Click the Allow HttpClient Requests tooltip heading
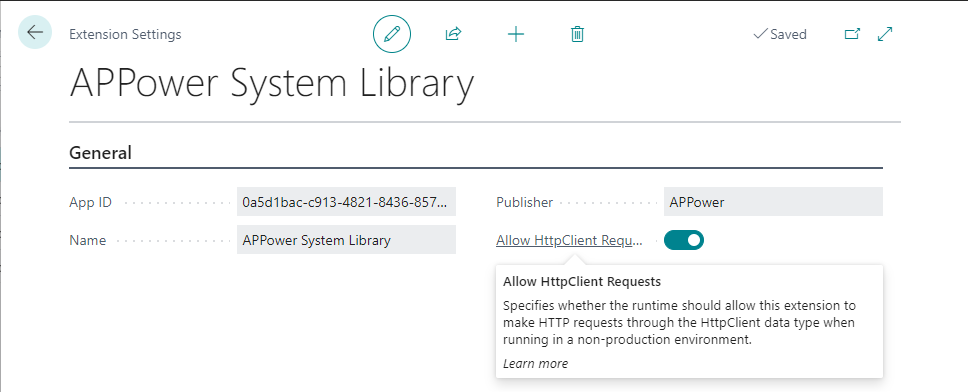968x392 pixels. tap(582, 281)
